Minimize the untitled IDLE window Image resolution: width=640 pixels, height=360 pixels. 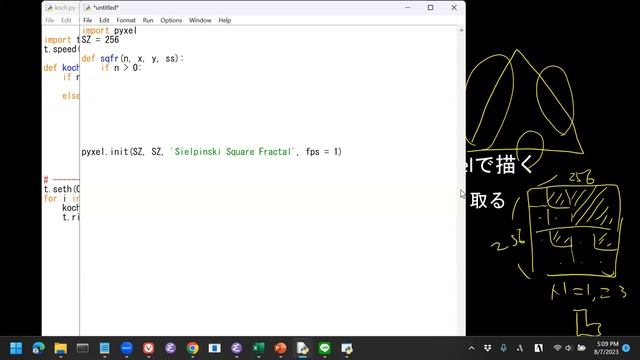(x=407, y=7)
